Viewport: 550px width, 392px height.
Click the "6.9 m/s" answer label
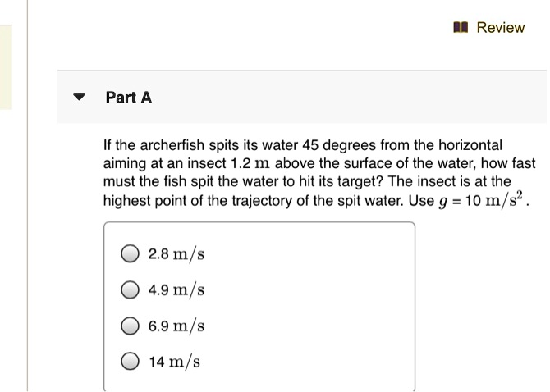176,326
